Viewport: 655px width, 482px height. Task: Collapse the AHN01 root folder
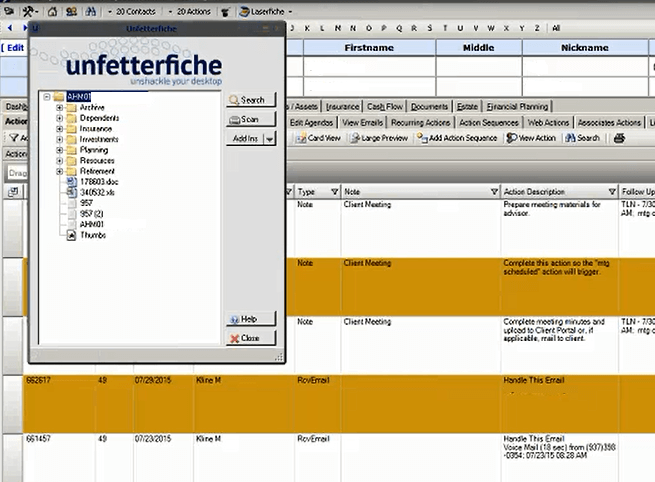pyautogui.click(x=47, y=97)
